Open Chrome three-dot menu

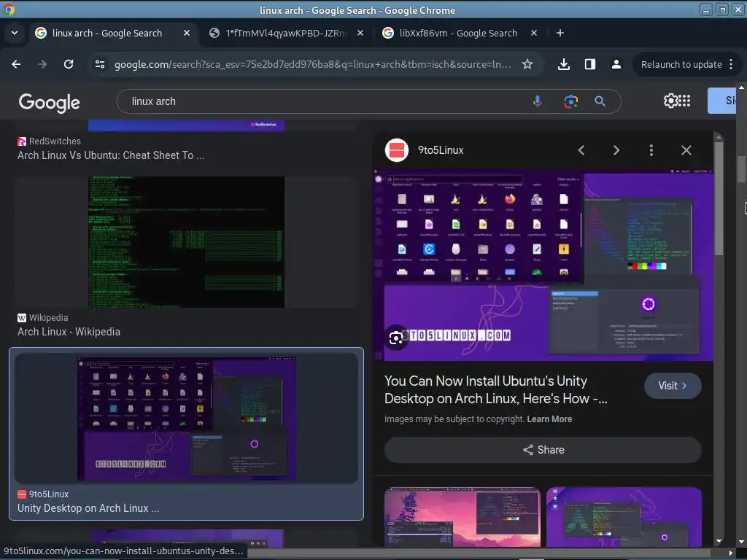tap(731, 64)
